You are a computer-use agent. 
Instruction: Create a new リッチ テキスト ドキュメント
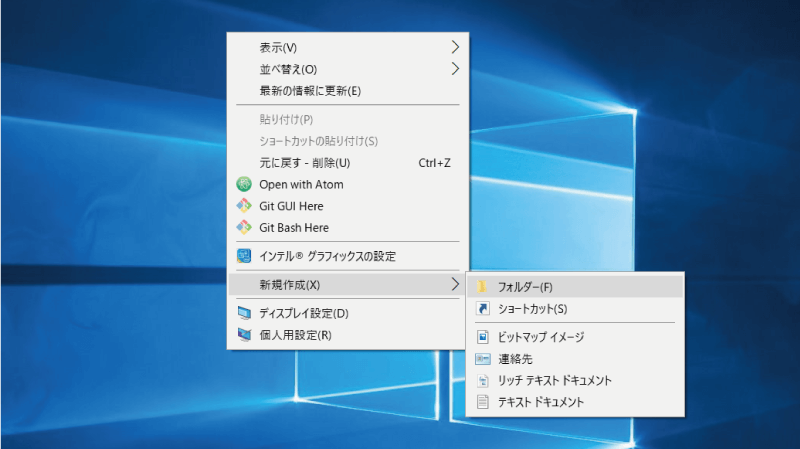tap(575, 380)
